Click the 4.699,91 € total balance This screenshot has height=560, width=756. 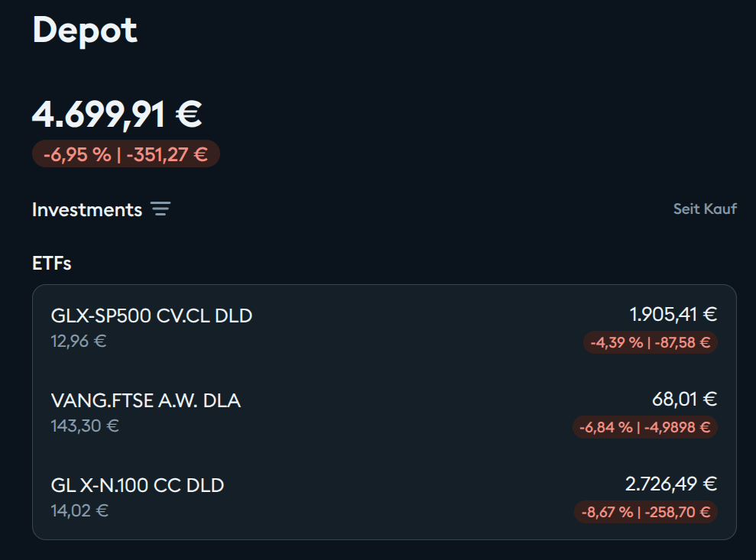coord(117,114)
